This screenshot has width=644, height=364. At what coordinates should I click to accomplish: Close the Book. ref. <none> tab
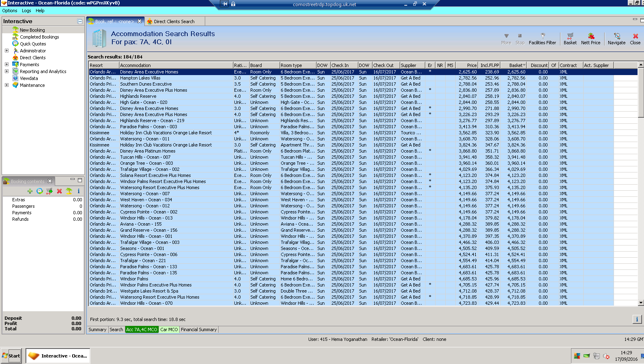pyautogui.click(x=140, y=22)
